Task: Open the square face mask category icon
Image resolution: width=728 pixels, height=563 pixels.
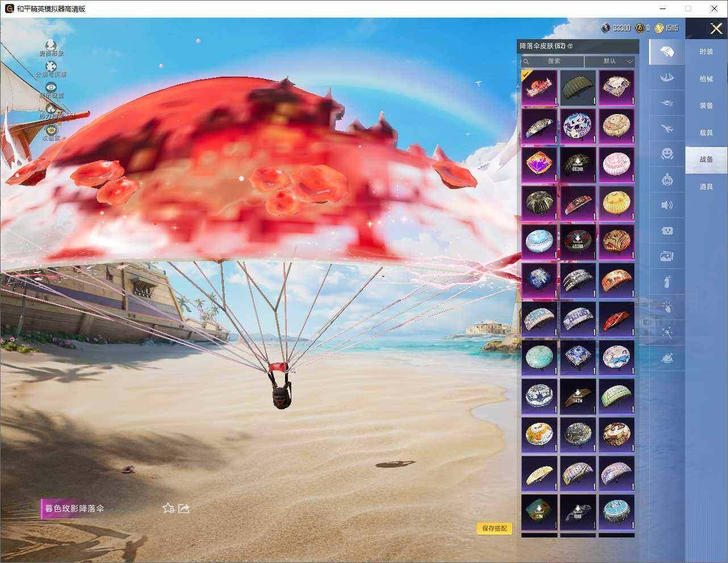Action: pos(667,230)
